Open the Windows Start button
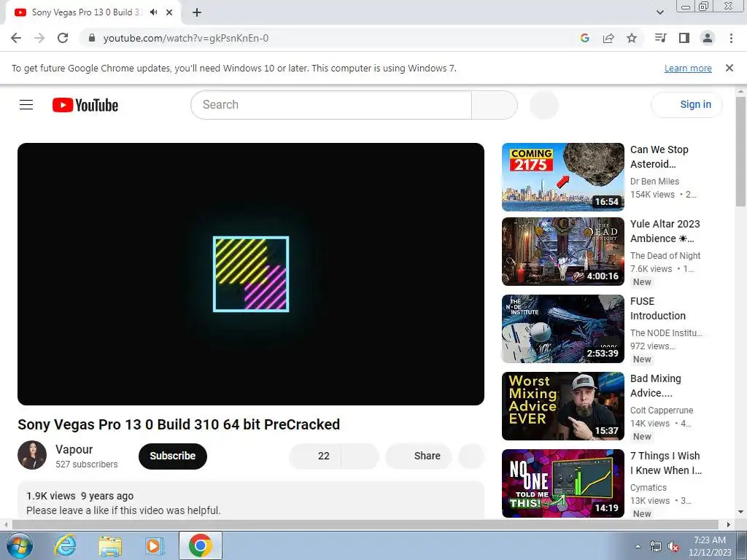 19,545
